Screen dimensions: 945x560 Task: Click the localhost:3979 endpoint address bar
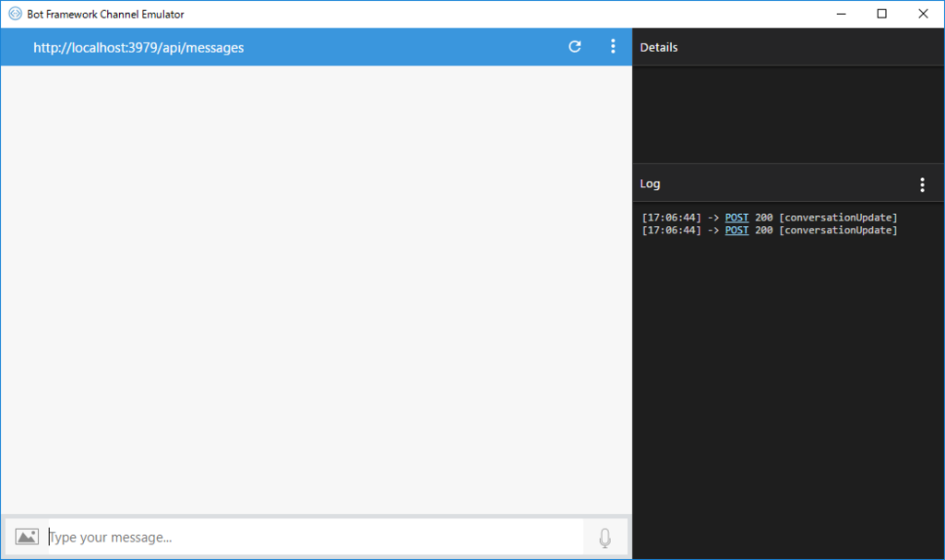(x=138, y=48)
